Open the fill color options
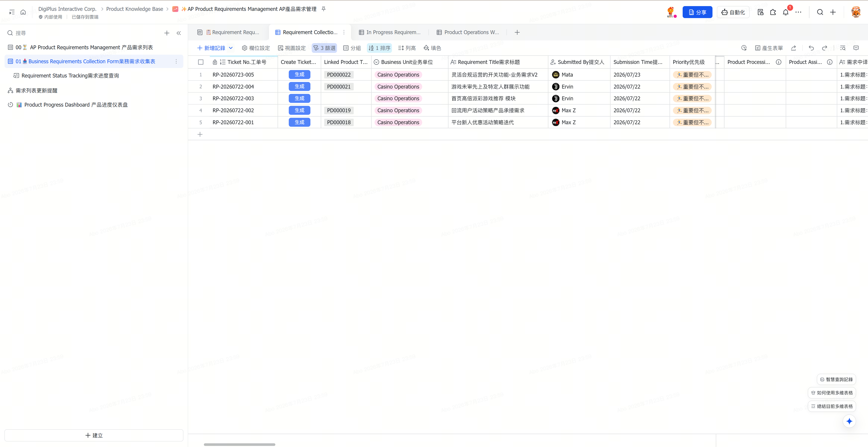This screenshot has height=447, width=868. 432,48
